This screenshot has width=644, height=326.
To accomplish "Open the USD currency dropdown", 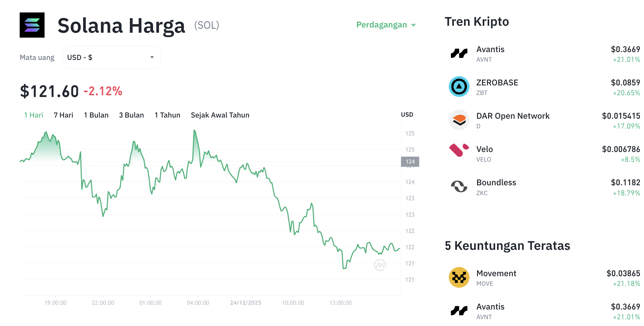I will [x=111, y=57].
